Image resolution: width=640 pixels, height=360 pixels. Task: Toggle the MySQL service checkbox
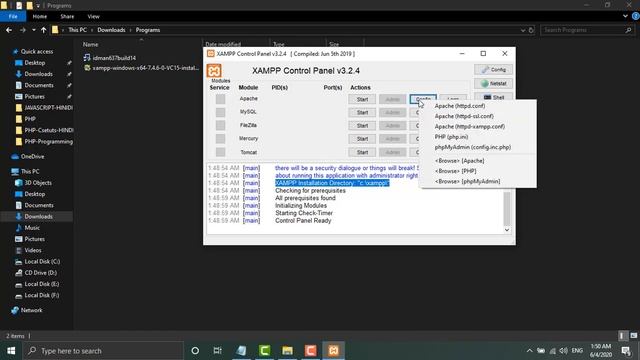tap(220, 112)
